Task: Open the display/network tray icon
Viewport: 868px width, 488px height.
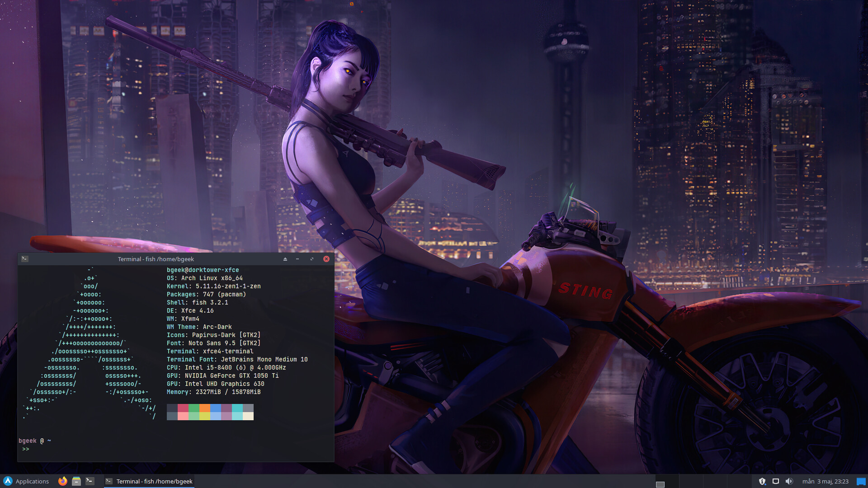Action: (x=776, y=481)
